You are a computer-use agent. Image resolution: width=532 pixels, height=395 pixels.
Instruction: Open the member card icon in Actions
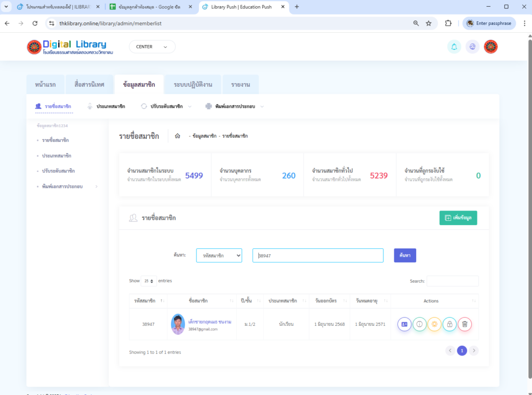click(x=404, y=324)
